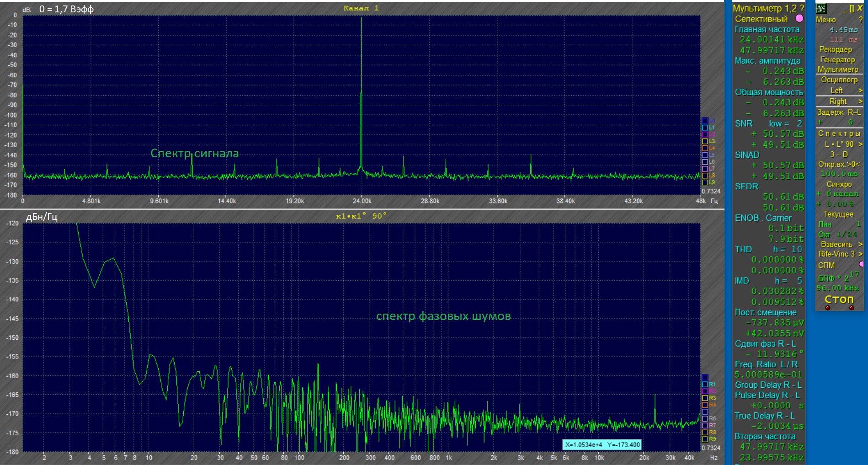The image size is (868, 465).
Task: Toggle the pink СПМ indicator
Action: pyautogui.click(x=861, y=264)
